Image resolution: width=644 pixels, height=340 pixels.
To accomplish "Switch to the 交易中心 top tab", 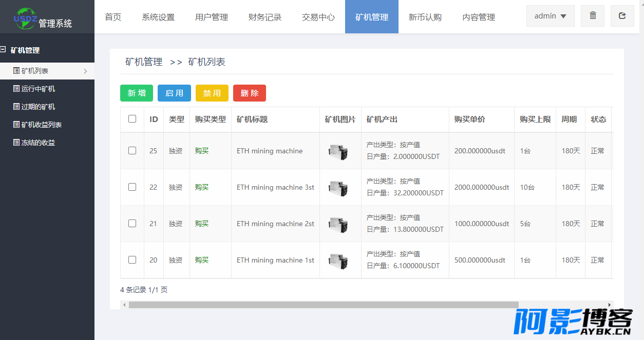I will pos(318,17).
